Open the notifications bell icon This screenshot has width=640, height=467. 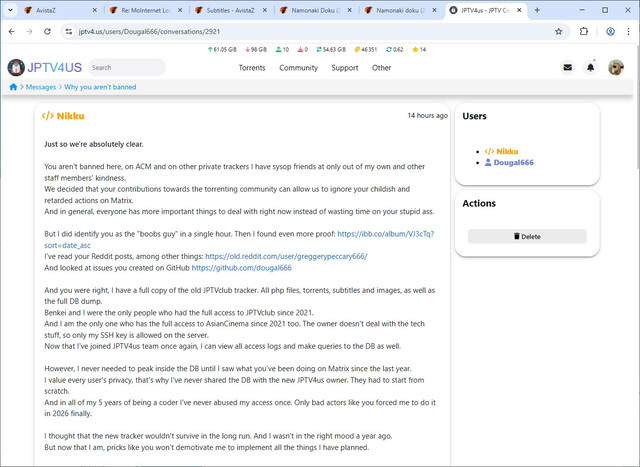pos(591,67)
